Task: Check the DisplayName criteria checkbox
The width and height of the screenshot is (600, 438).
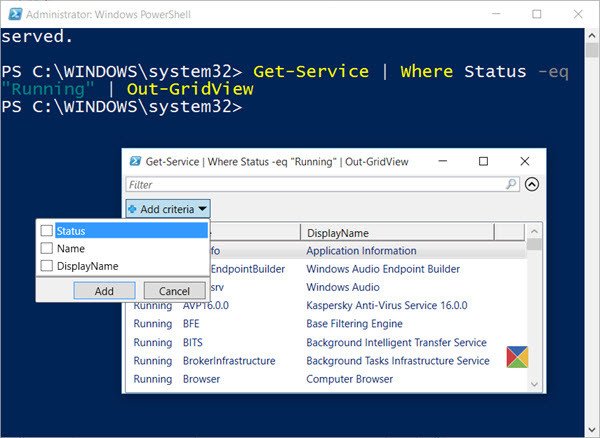Action: tap(47, 266)
